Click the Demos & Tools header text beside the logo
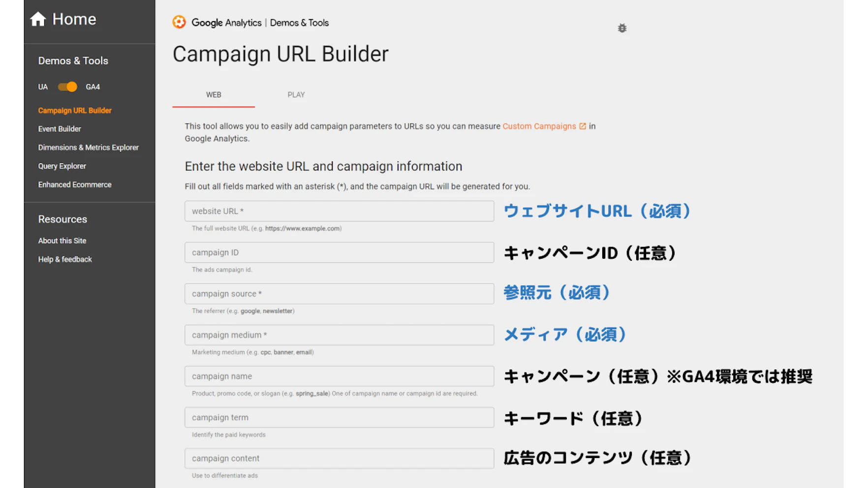 [299, 23]
